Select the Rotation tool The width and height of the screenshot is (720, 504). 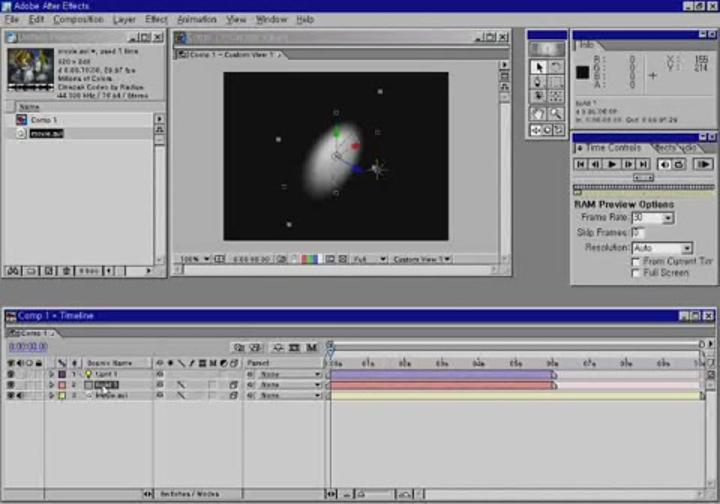pyautogui.click(x=556, y=67)
